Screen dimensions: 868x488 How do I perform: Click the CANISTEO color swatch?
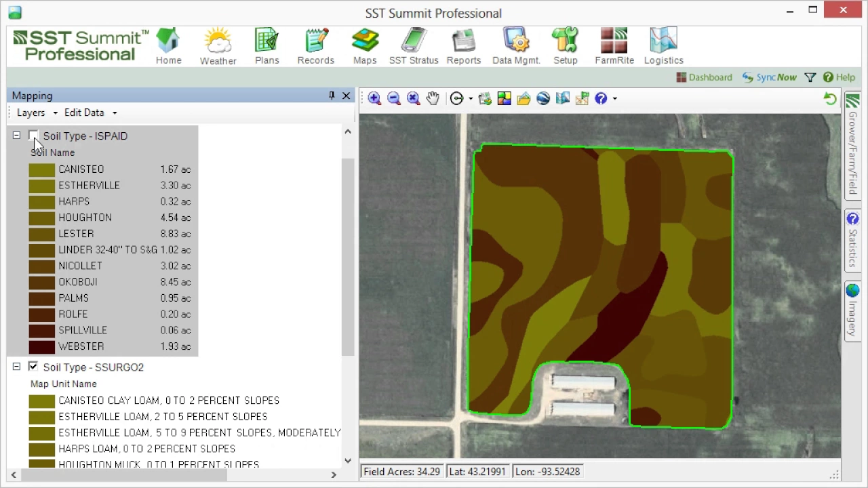[x=42, y=169]
